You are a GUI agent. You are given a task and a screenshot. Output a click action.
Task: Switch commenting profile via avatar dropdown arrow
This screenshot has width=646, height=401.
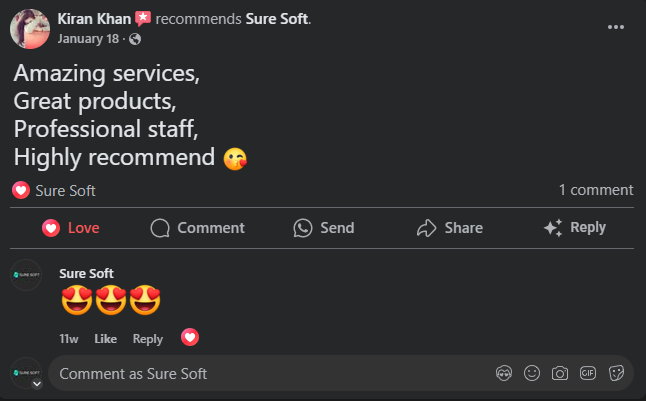(37, 383)
